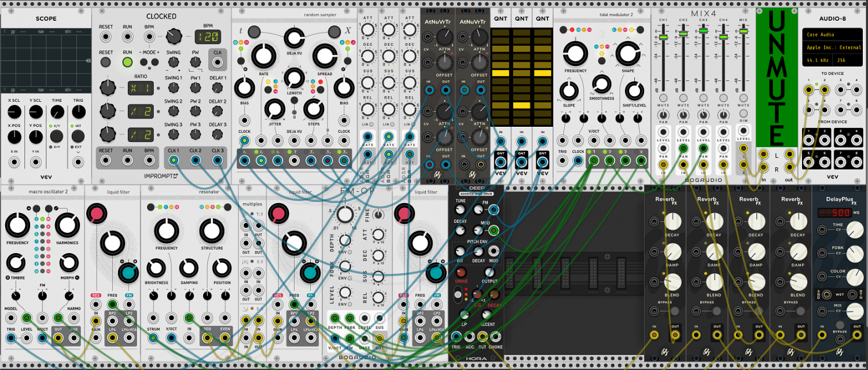Click the tidal modulator FREQUENCY knob
The image size is (868, 370).
tap(575, 54)
